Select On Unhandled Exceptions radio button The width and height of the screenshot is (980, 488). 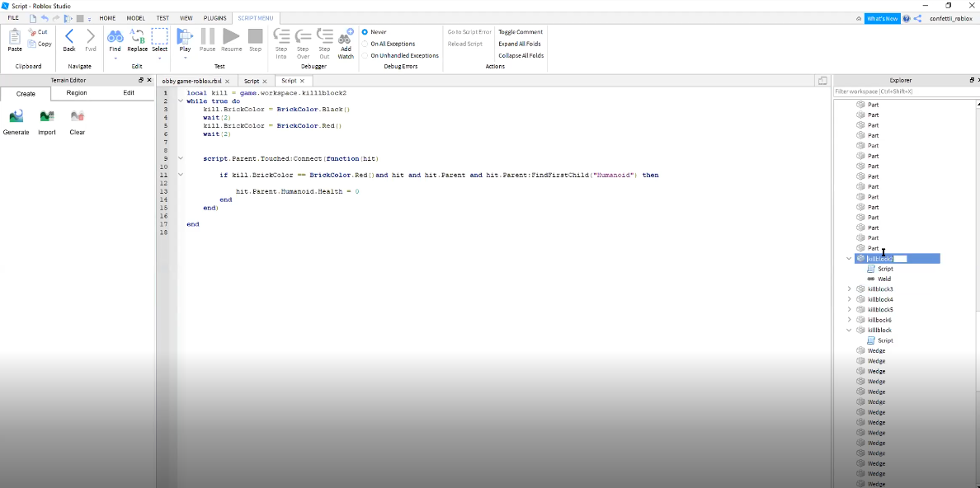coord(365,56)
